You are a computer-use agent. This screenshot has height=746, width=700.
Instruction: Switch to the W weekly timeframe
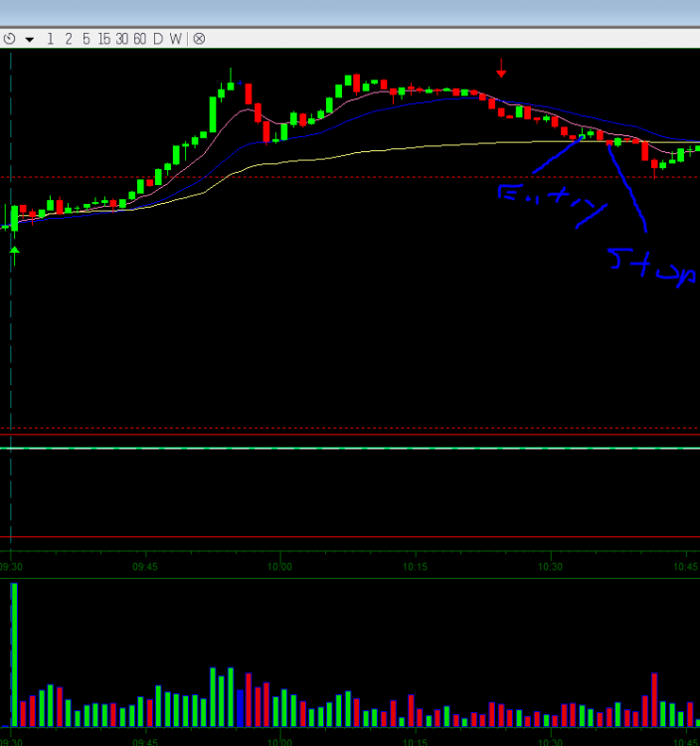click(175, 39)
